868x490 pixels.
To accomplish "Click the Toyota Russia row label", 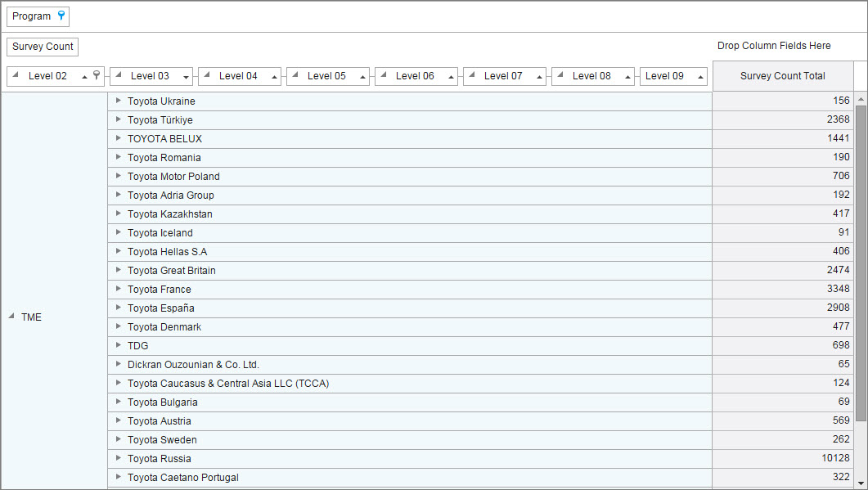I will point(160,458).
